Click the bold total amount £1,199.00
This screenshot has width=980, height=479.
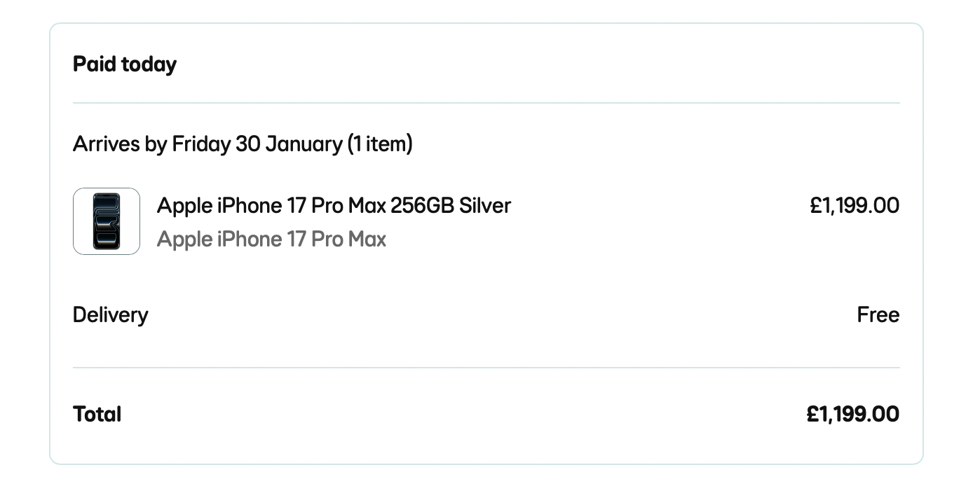(852, 415)
